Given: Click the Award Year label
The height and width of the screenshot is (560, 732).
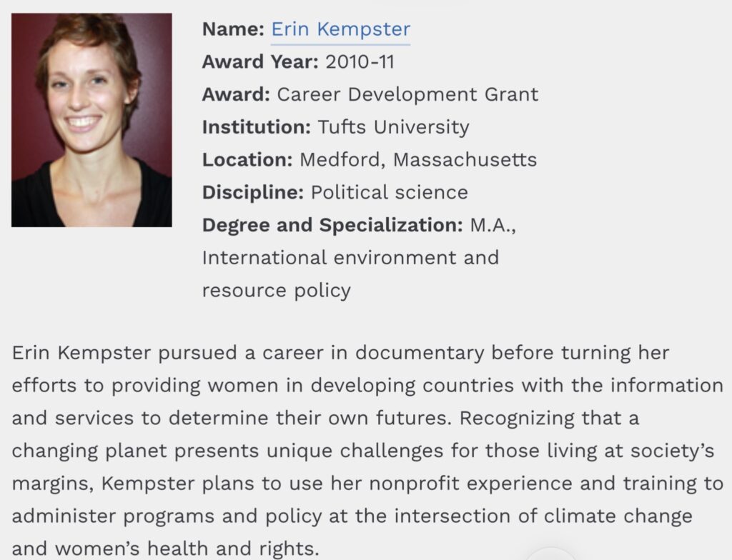Looking at the screenshot, I should click(260, 61).
